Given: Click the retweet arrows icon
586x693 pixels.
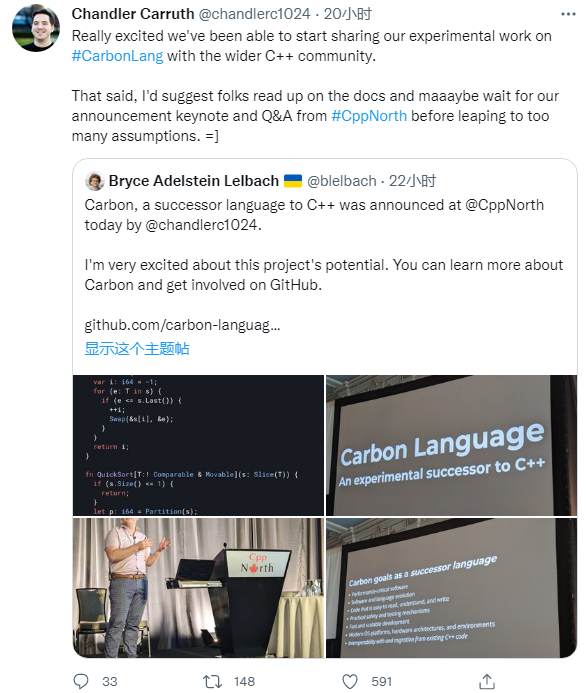Looking at the screenshot, I should (x=212, y=681).
